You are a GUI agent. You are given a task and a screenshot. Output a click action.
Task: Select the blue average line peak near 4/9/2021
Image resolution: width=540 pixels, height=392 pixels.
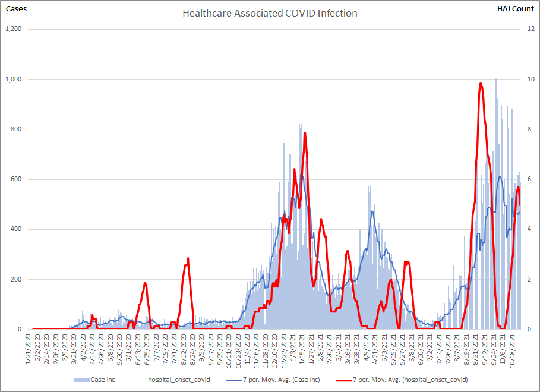tap(372, 211)
